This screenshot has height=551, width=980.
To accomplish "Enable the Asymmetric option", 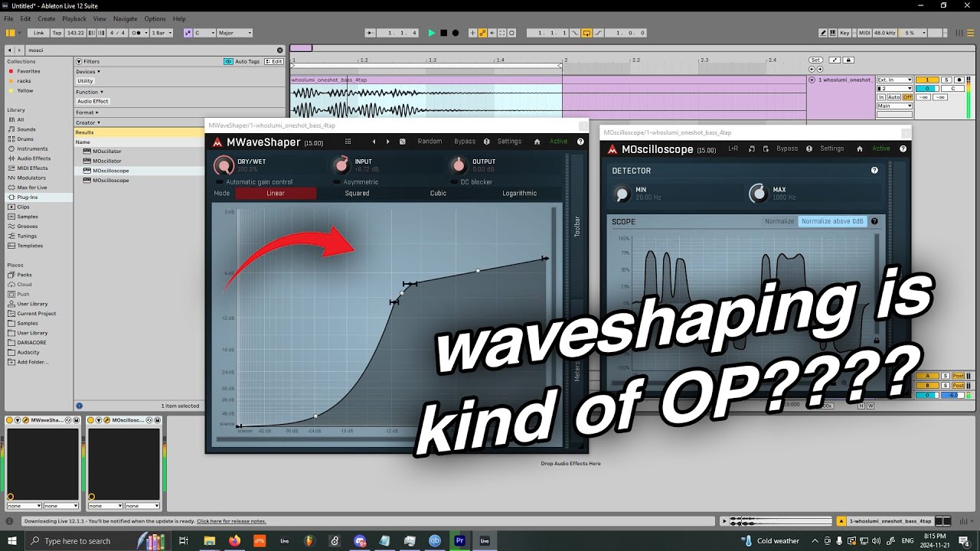I will pyautogui.click(x=356, y=182).
